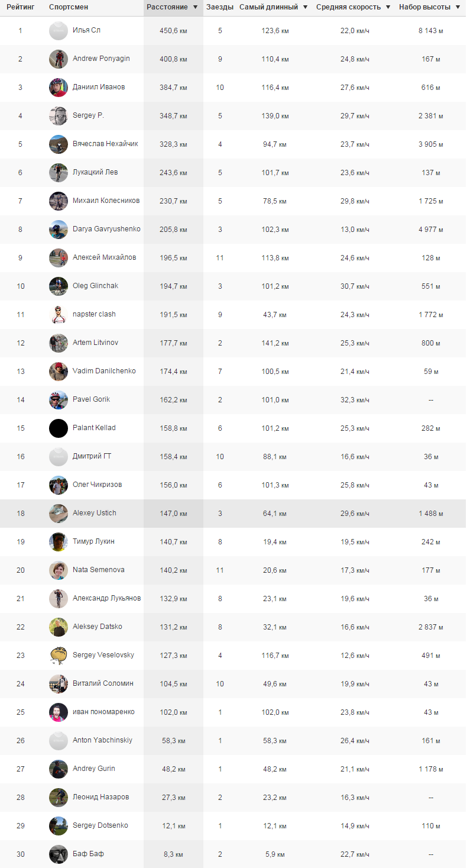The height and width of the screenshot is (868, 470).
Task: Open иван пономаренко profile link
Action: pos(103,712)
